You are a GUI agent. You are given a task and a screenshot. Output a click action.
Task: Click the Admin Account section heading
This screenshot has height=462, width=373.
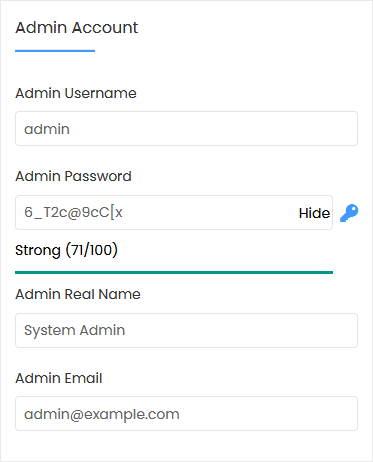click(x=77, y=28)
